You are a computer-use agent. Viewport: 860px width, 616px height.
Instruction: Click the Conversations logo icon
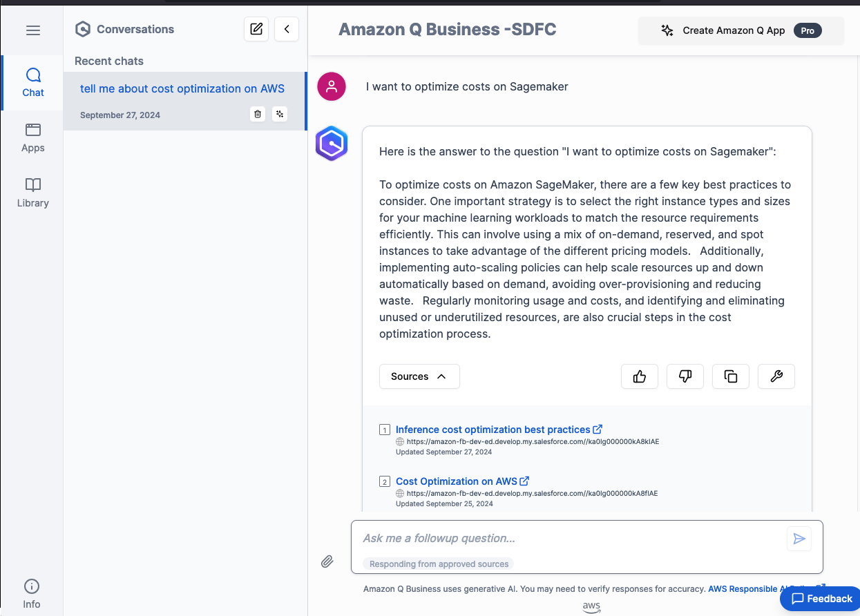[x=83, y=29]
